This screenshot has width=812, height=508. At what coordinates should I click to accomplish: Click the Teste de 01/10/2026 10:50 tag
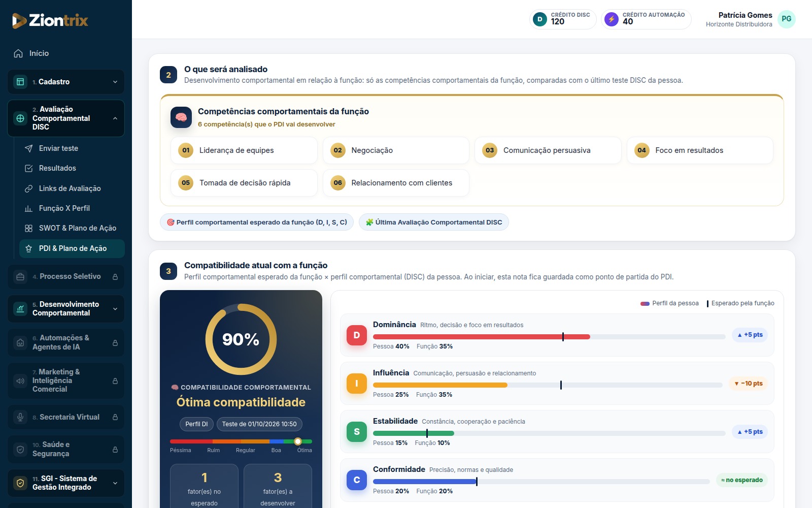(x=259, y=424)
